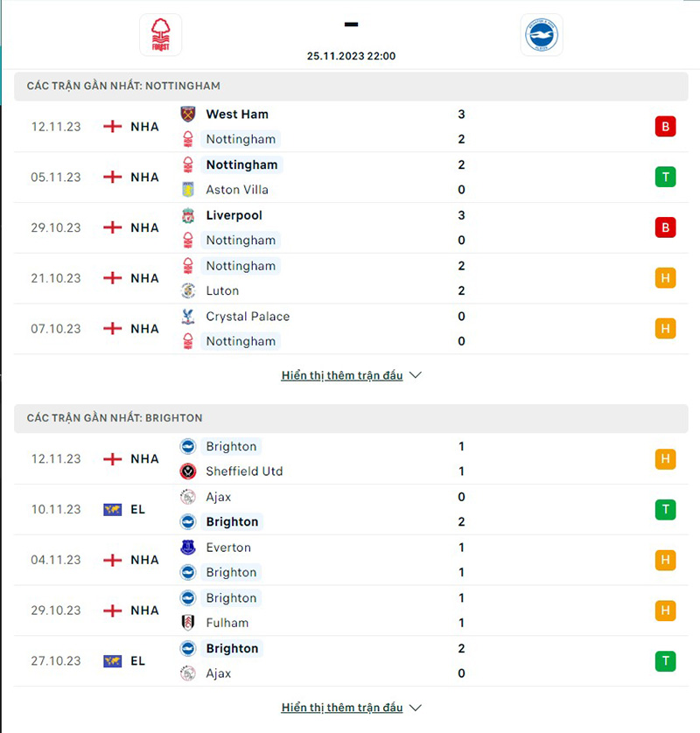The width and height of the screenshot is (700, 733).
Task: Select the Crystal Palace crest
Action: (x=188, y=317)
